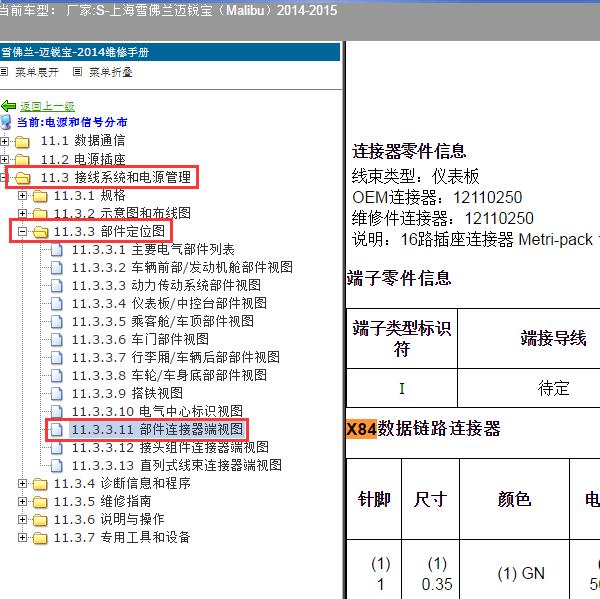The width and height of the screenshot is (600, 599).
Task: Select 11.3.3.11 部件连接器端视图
Action: click(x=157, y=429)
